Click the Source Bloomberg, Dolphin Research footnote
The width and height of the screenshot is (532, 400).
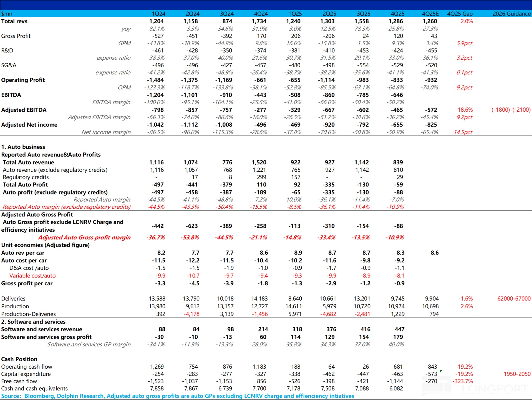178,396
